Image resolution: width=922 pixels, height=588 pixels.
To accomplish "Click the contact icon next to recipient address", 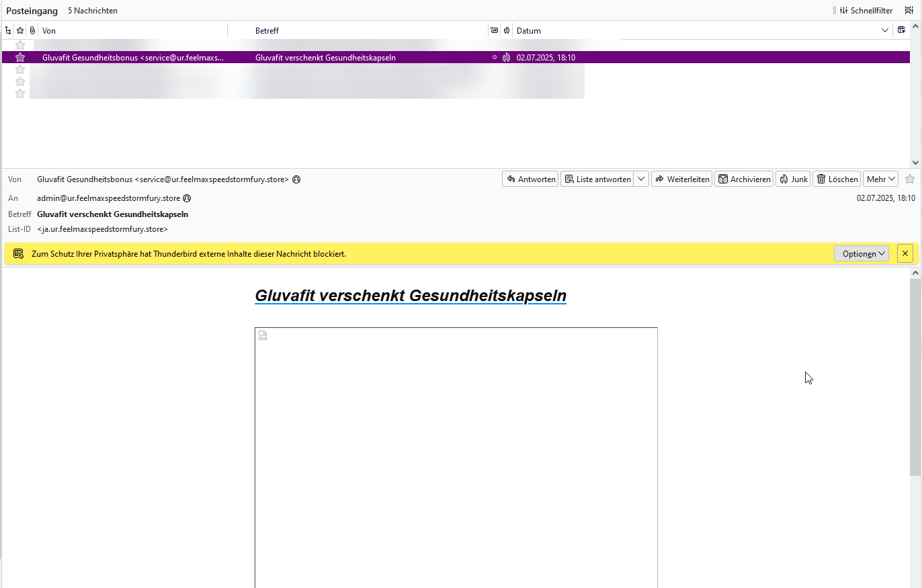I will [187, 198].
